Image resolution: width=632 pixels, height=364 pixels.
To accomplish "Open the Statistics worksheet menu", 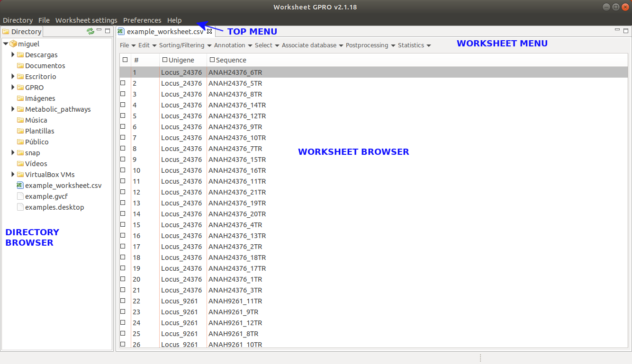I will click(414, 45).
